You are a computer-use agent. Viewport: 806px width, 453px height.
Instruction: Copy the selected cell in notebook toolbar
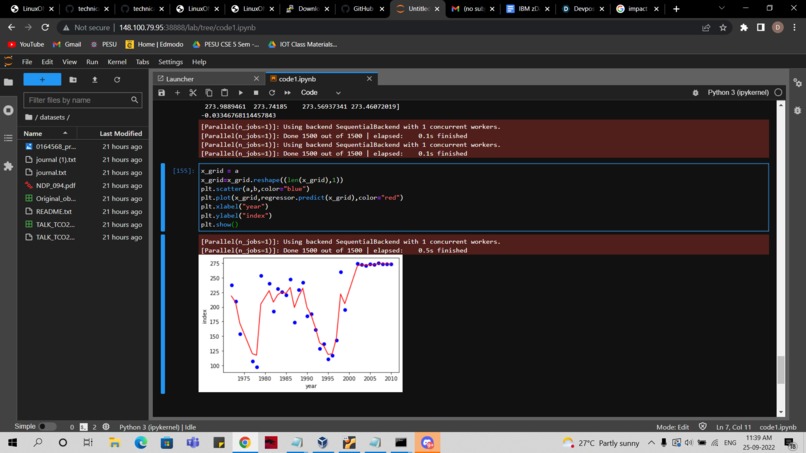tap(209, 93)
